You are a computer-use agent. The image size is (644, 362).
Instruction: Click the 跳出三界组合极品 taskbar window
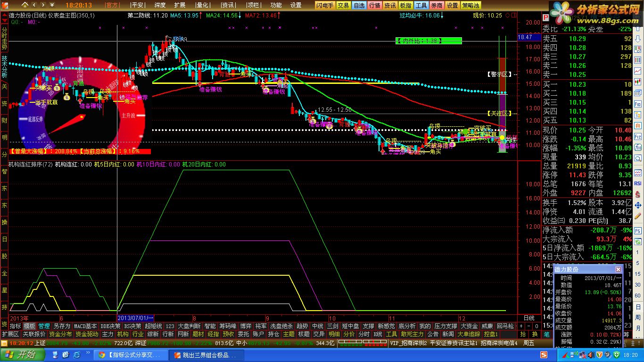pyautogui.click(x=206, y=354)
